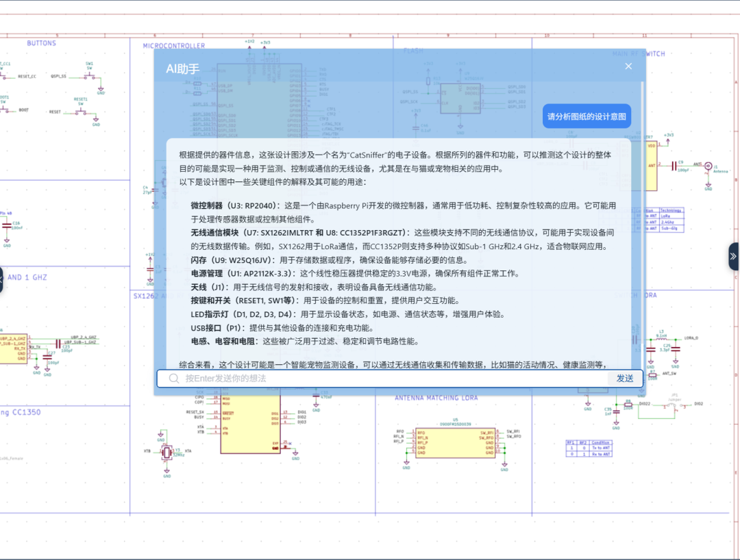Click the 闪存 (U9: W25Q16JV) heading
740x560 pixels.
(x=233, y=260)
